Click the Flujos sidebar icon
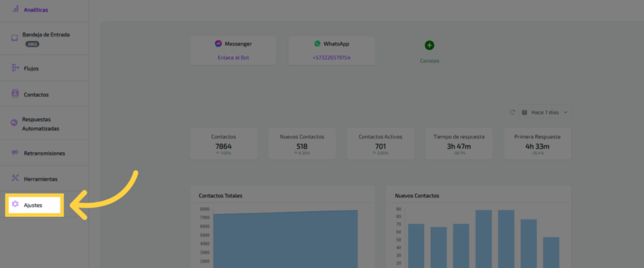 [x=15, y=68]
